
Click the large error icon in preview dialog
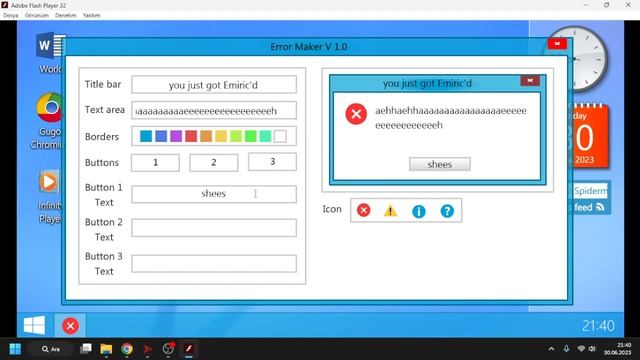[356, 113]
